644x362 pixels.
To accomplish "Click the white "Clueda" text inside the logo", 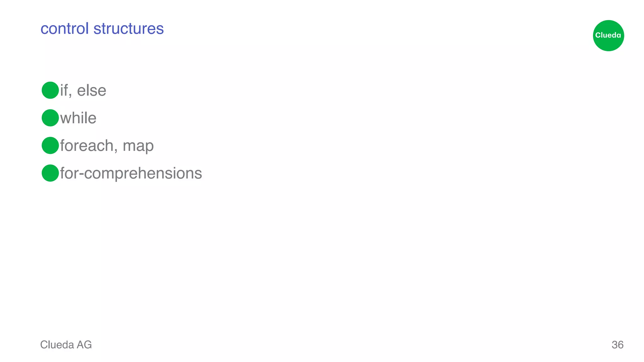I will 608,35.
